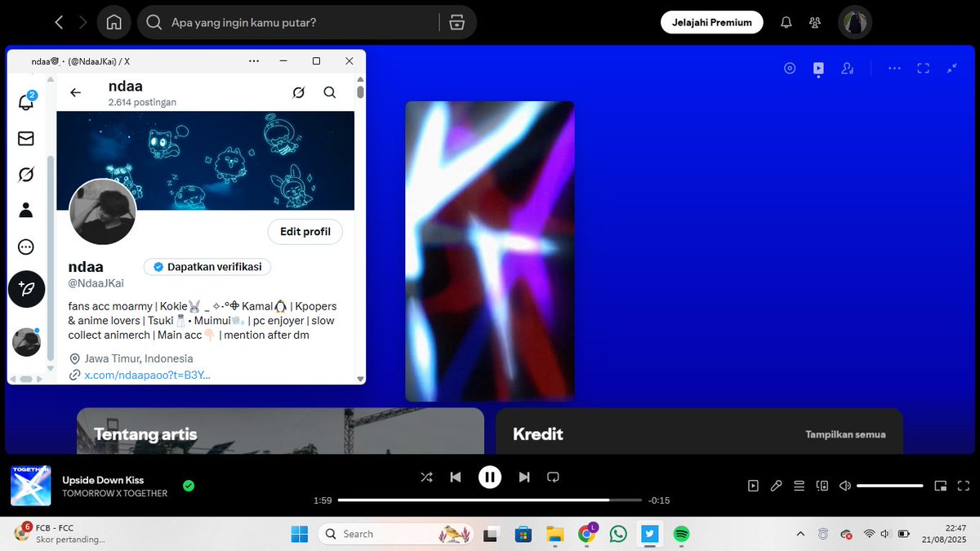Pause the current song
Viewport: 980px width, 551px height.
point(490,477)
